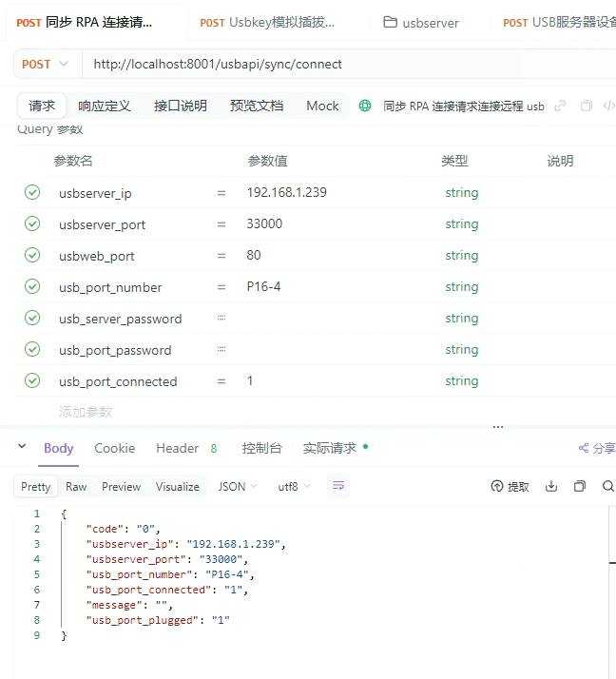Click the globe icon before the API title
The width and height of the screenshot is (616, 679).
tap(365, 106)
